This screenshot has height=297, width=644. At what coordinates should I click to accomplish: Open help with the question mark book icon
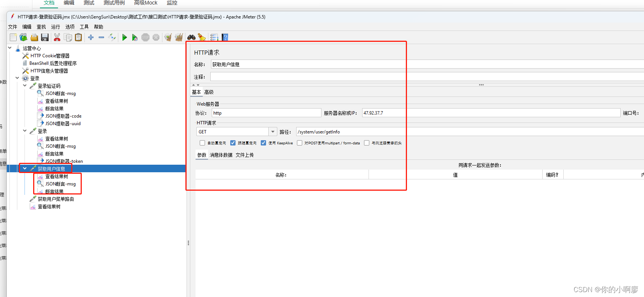[225, 37]
